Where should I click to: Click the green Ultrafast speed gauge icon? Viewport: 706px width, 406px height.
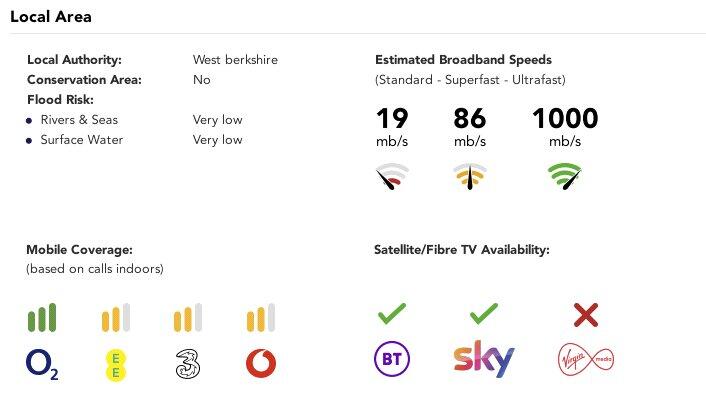click(565, 178)
